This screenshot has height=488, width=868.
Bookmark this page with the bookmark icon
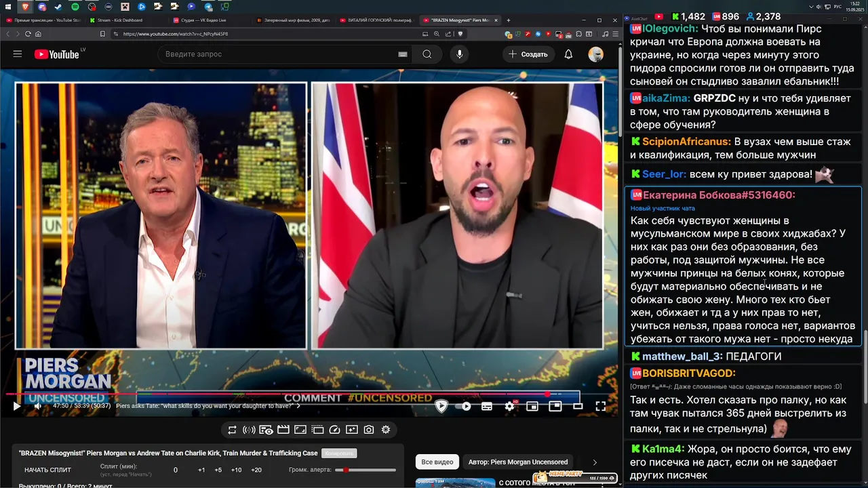(x=102, y=34)
